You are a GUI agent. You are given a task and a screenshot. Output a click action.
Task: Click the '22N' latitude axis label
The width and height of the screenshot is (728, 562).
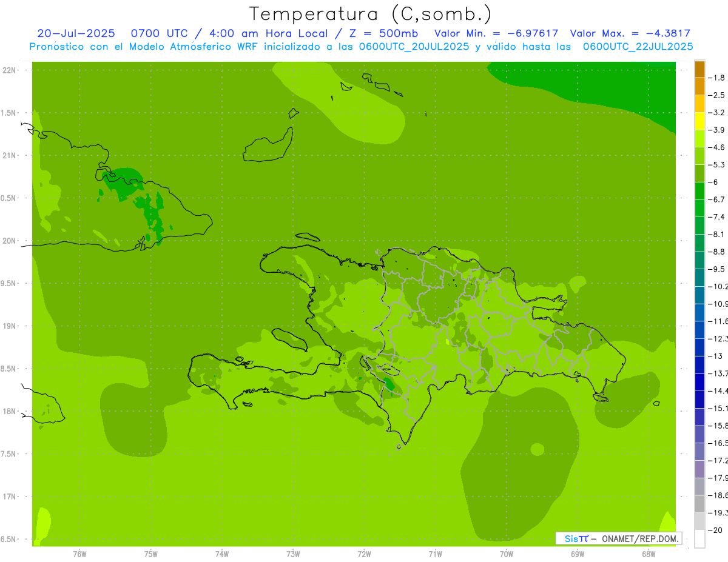[x=9, y=70]
